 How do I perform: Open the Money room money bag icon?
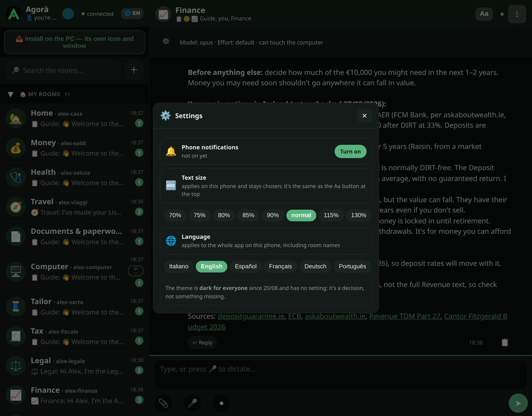[16, 148]
